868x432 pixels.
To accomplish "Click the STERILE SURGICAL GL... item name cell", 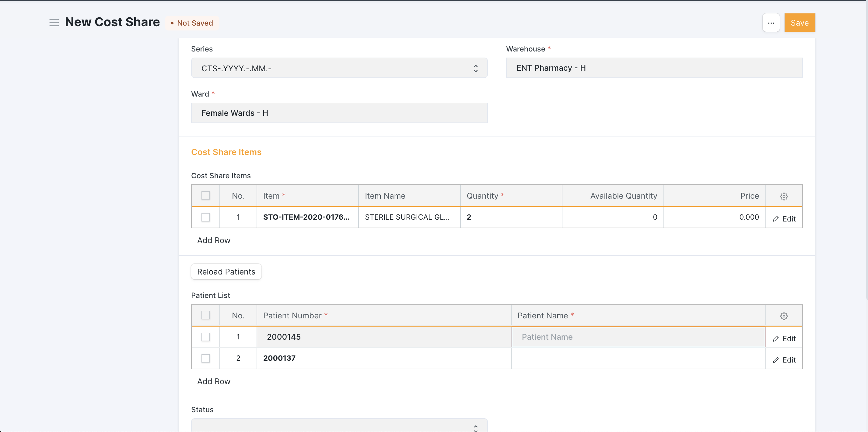I will (x=409, y=217).
